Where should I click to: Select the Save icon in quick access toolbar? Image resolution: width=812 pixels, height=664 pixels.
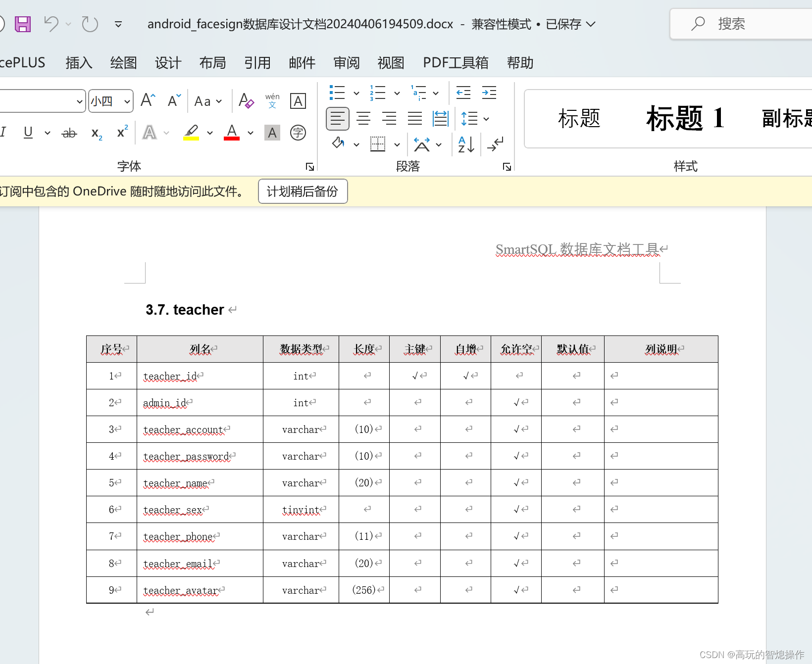[22, 24]
